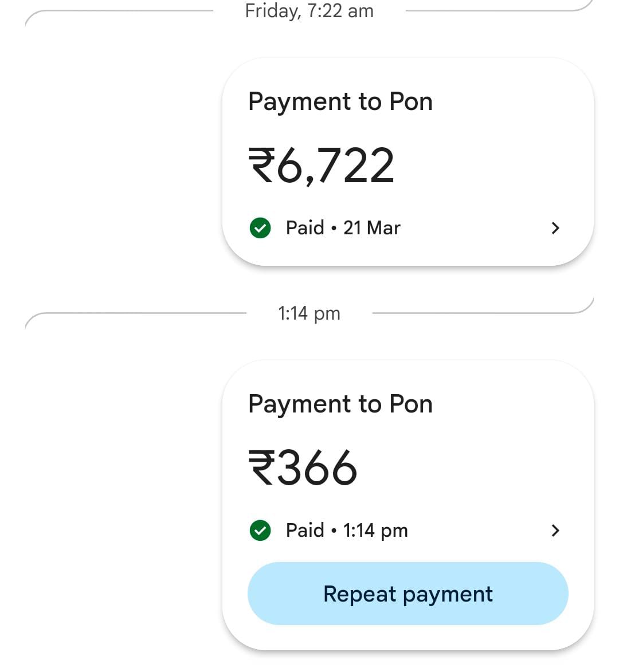This screenshot has height=672, width=619.
Task: Tap the "21 Mar" payment date
Action: [x=371, y=228]
